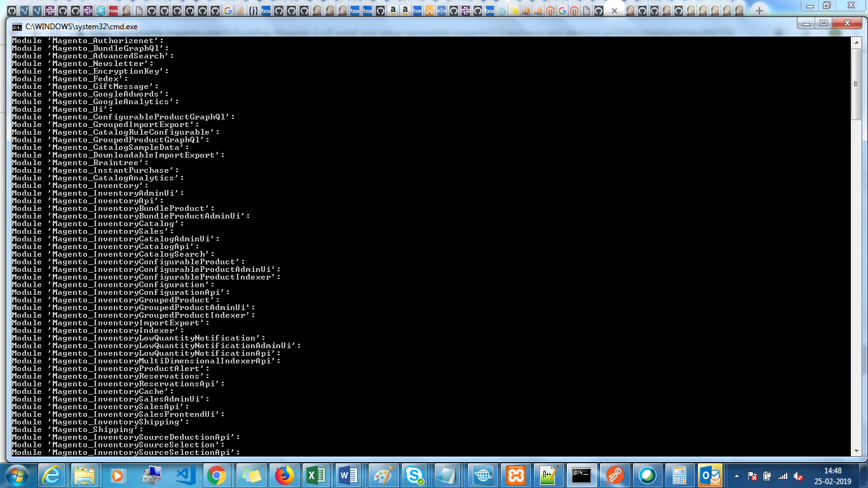Click the console scrollbar down arrow

tap(856, 451)
